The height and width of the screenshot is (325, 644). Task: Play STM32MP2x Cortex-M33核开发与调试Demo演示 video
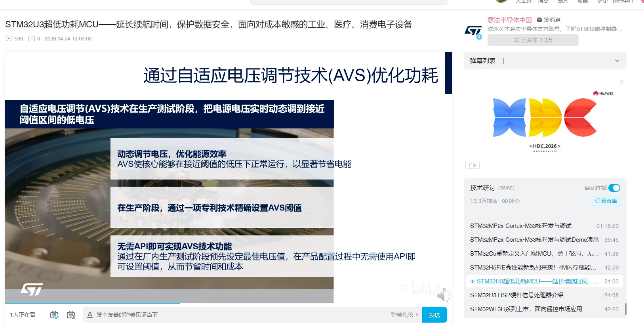click(544, 240)
